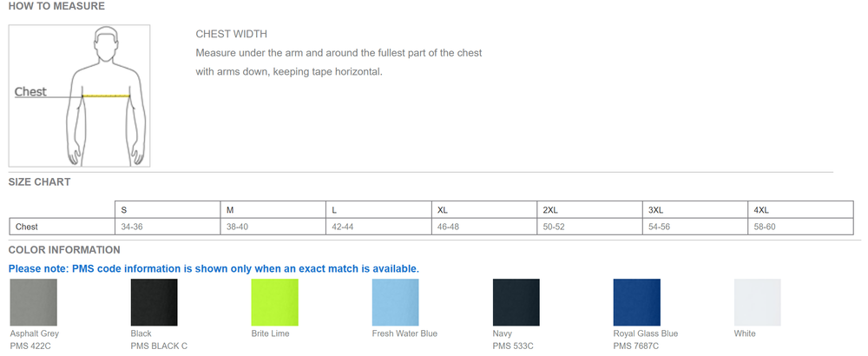This screenshot has width=868, height=356.
Task: Pick the Fresh Water Blue swatch
Action: click(395, 301)
